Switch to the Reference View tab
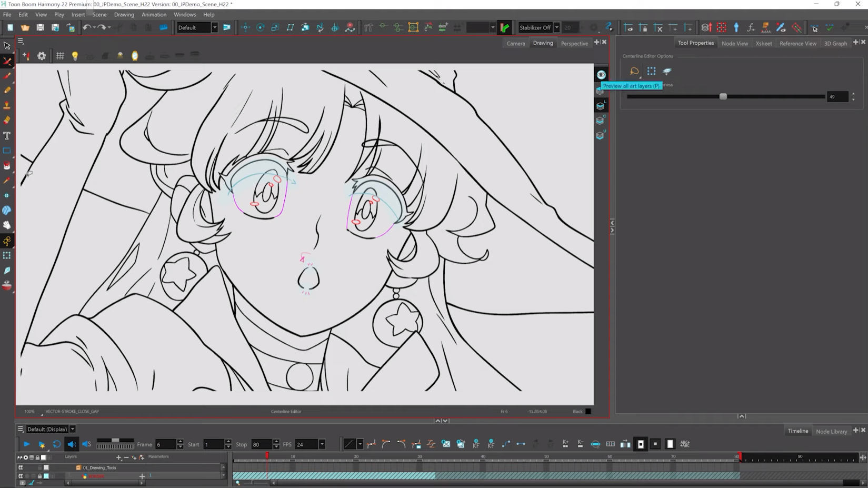This screenshot has height=488, width=868. pos(798,43)
